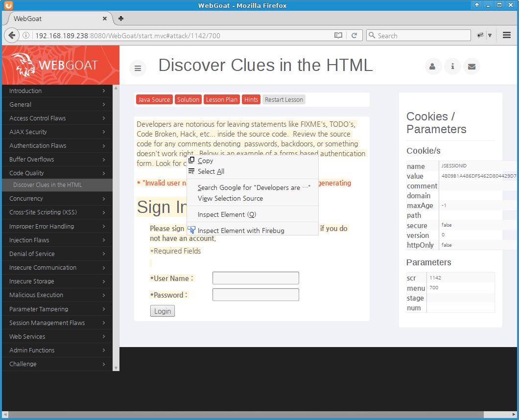519x420 pixels.
Task: Click the info icon in page header
Action: [x=452, y=66]
